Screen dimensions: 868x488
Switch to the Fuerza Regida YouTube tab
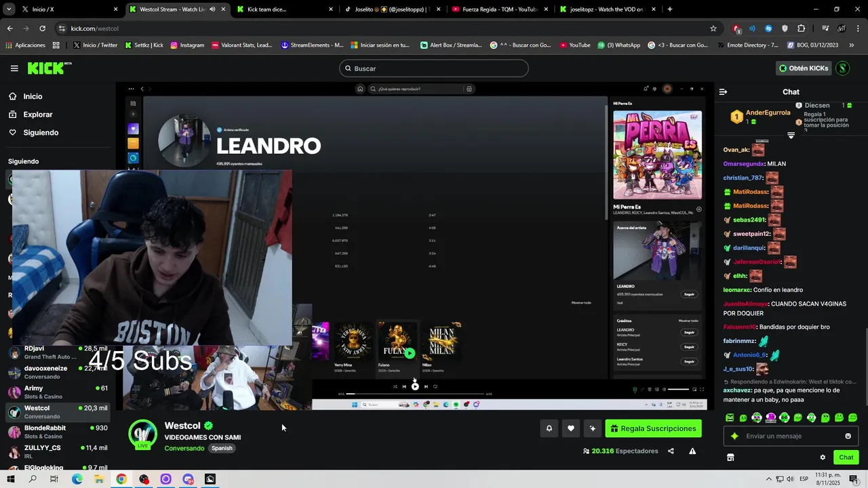pos(499,9)
